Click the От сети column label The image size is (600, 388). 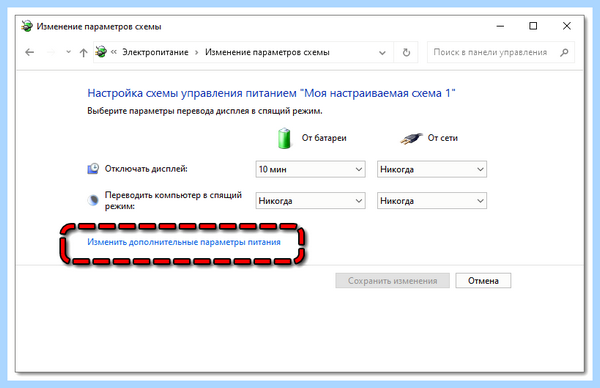[x=442, y=138]
